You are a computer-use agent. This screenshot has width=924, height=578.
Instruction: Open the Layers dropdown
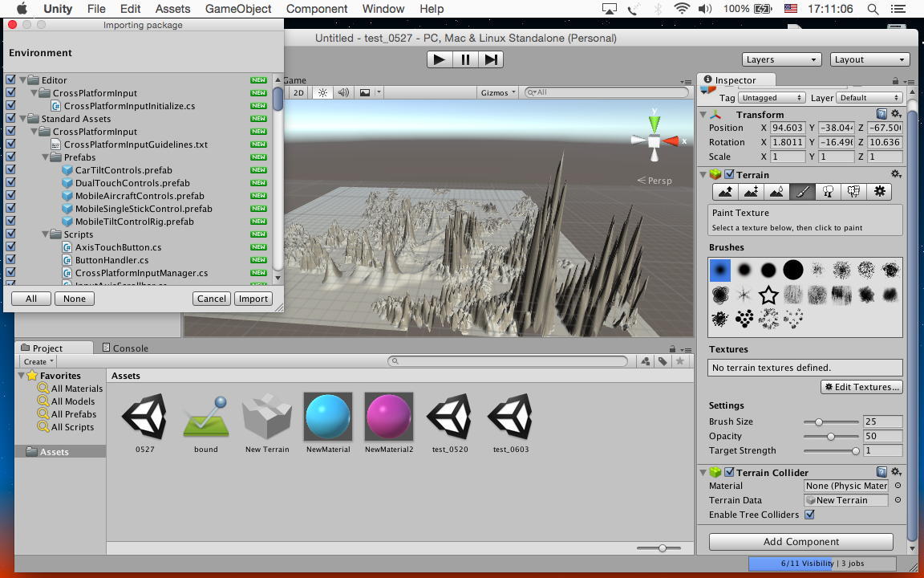[781, 59]
